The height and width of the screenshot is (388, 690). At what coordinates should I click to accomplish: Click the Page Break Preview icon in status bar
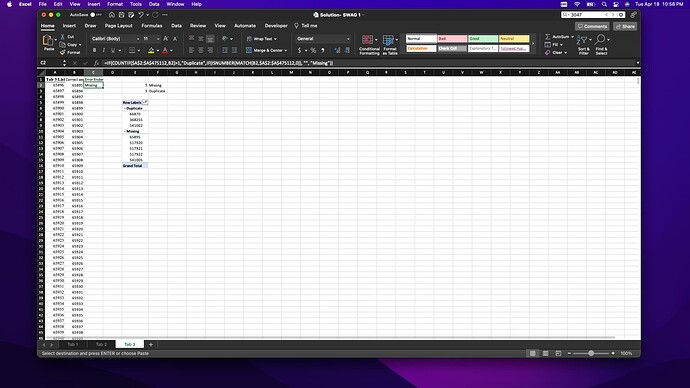(x=558, y=353)
